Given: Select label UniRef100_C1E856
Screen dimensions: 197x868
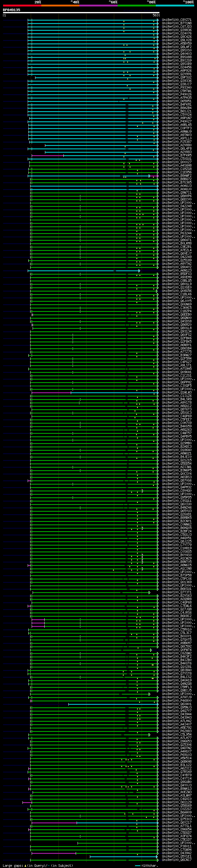Looking at the screenshot, I should coord(177,172).
